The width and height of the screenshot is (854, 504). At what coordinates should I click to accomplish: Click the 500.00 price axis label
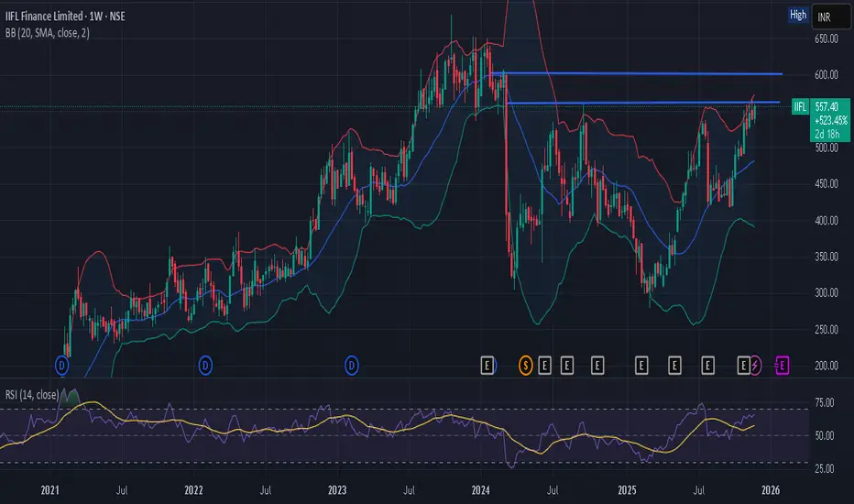[x=827, y=148]
